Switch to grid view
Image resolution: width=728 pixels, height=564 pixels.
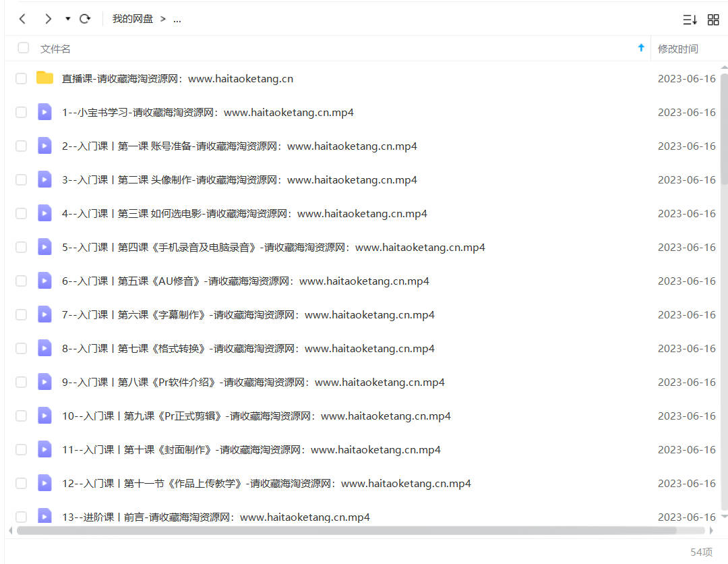coord(713,20)
